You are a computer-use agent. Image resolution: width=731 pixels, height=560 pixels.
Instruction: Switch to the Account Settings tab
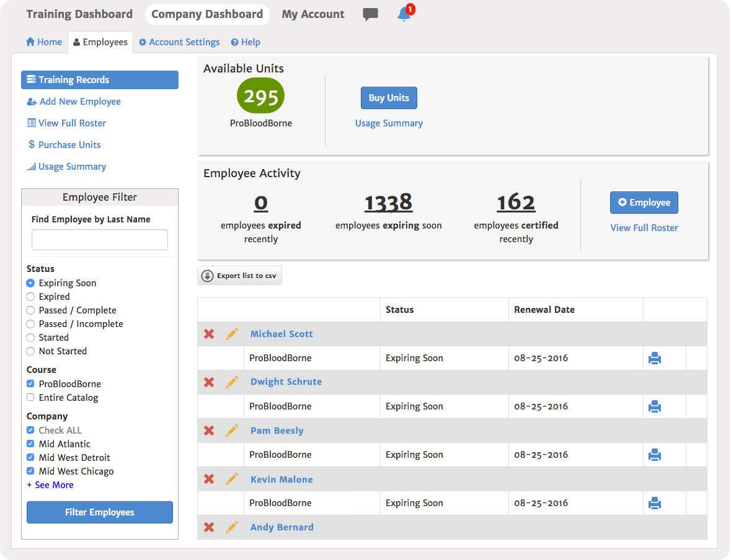click(179, 42)
